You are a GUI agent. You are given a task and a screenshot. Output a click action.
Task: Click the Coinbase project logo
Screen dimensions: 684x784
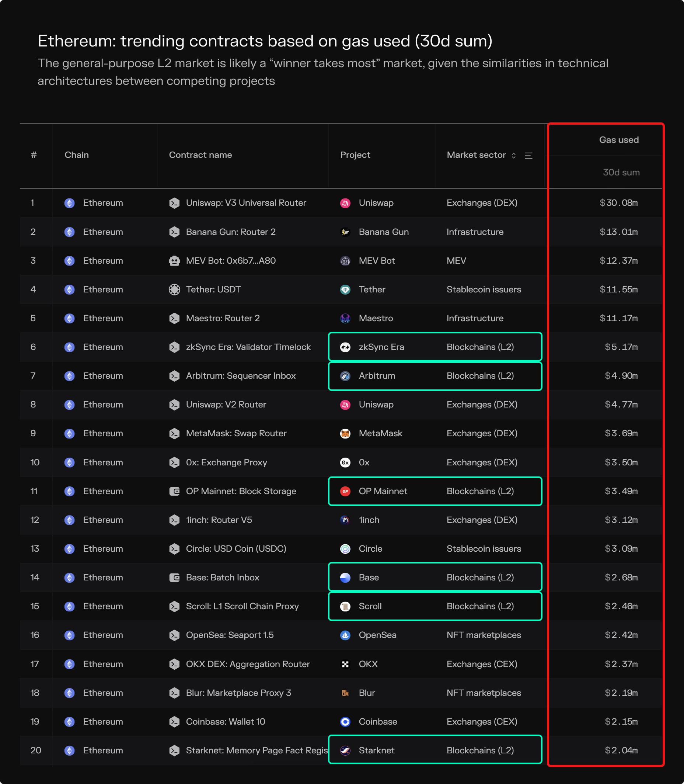[x=345, y=722]
